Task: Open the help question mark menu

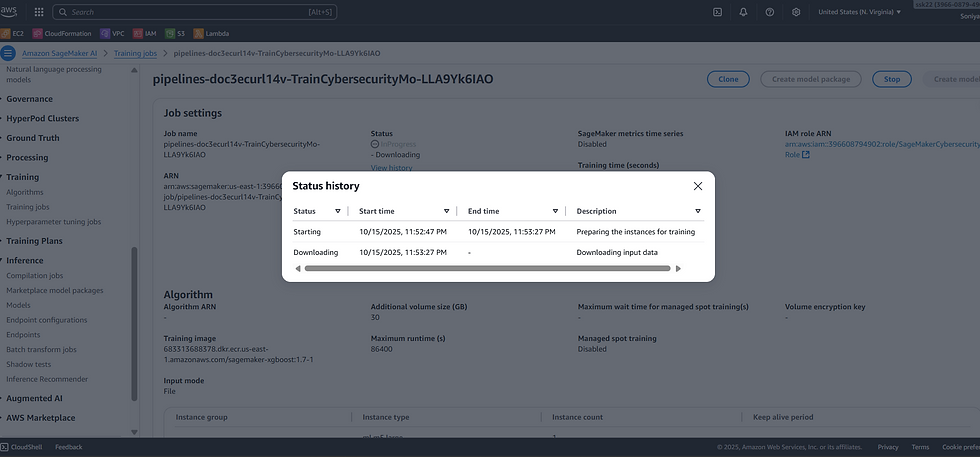Action: point(769,12)
